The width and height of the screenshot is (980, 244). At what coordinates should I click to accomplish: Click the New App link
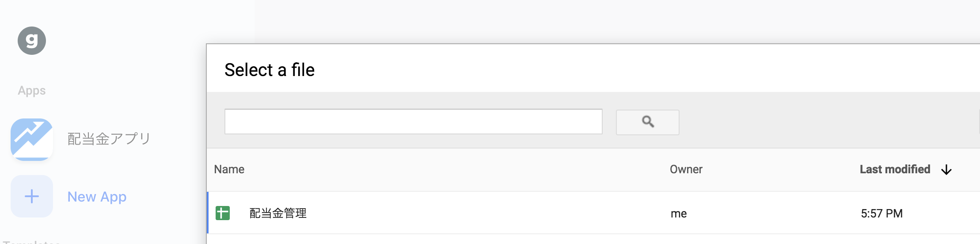tap(97, 197)
